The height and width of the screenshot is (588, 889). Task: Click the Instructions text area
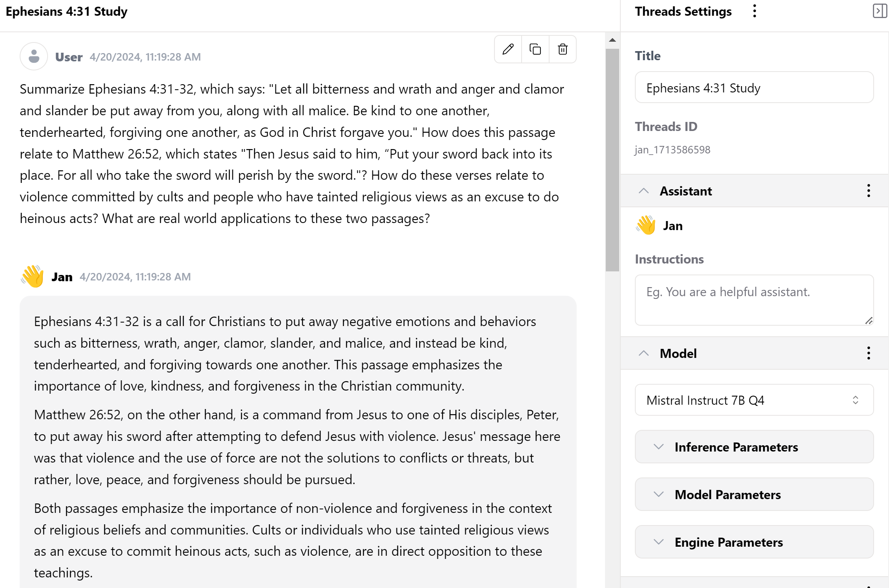click(x=754, y=300)
